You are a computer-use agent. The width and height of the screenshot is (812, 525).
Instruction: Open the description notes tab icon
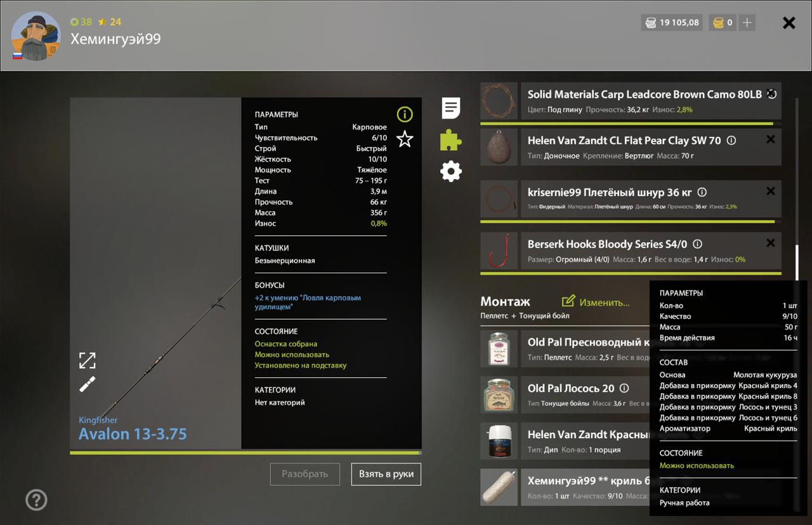tap(451, 108)
